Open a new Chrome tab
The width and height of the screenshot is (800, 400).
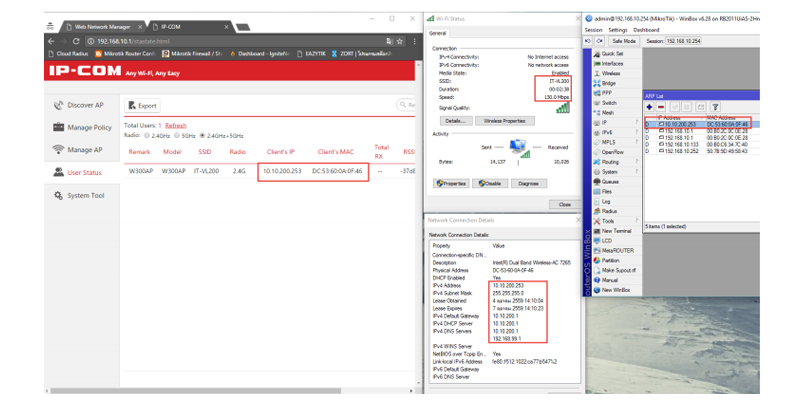pos(243,27)
